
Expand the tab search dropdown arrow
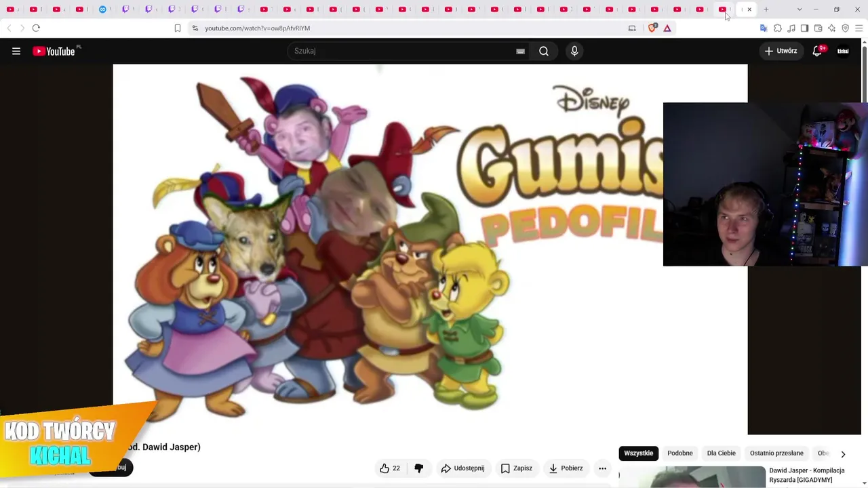(800, 9)
